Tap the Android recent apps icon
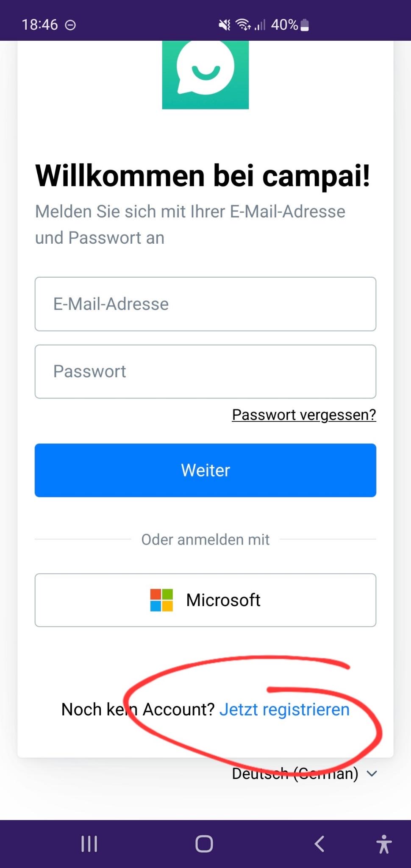The image size is (411, 868). (x=89, y=844)
